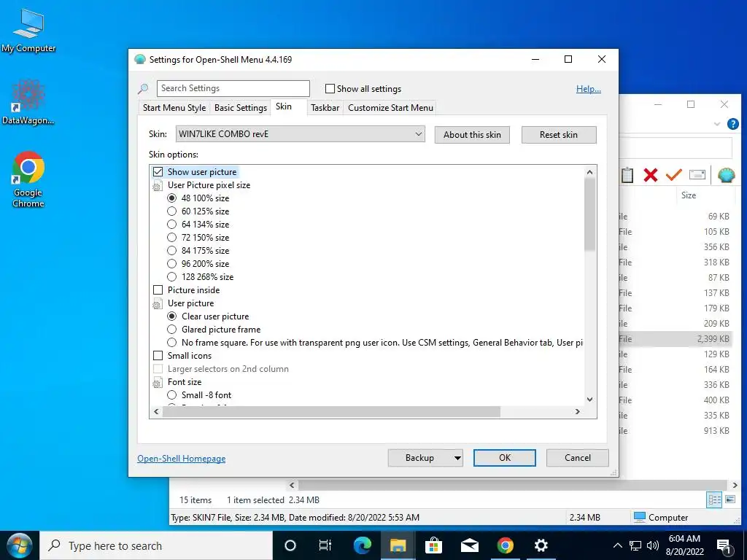Open the Open-Shell Homepage link

182,459
